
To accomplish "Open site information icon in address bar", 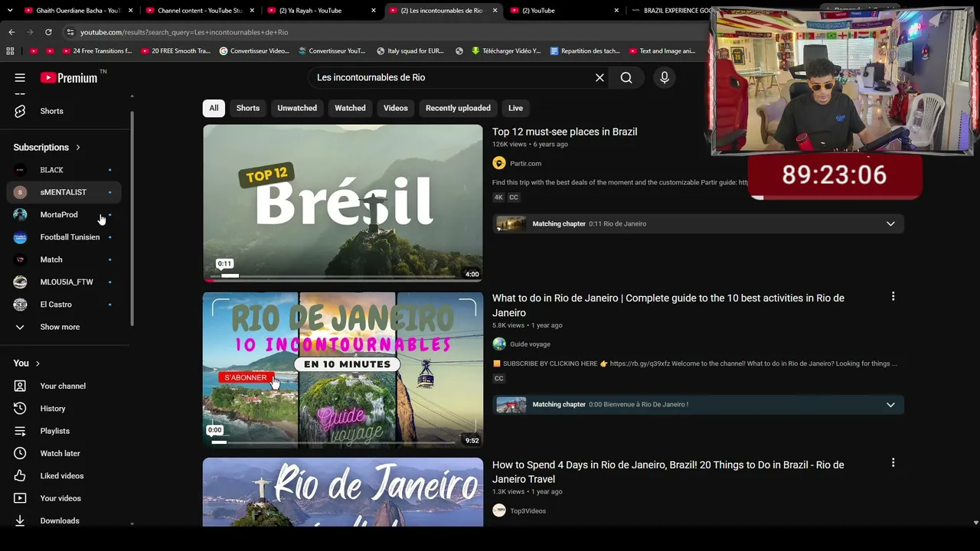I will point(70,32).
